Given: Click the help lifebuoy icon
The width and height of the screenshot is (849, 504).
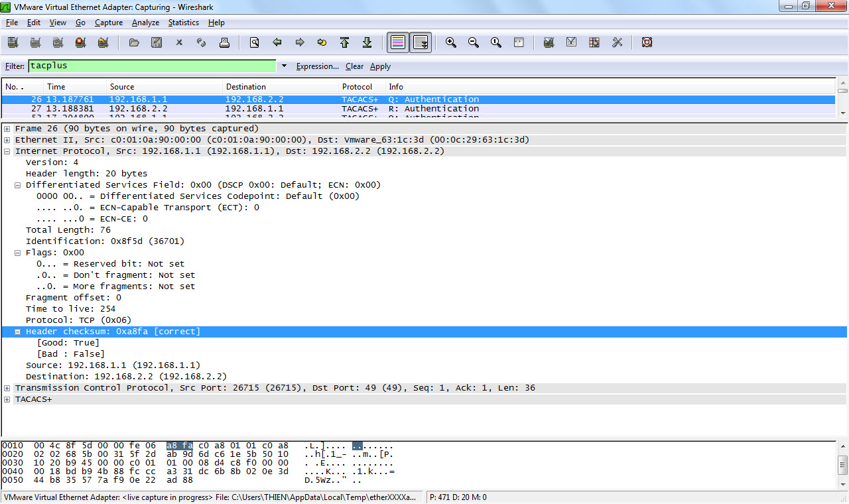Looking at the screenshot, I should 647,42.
